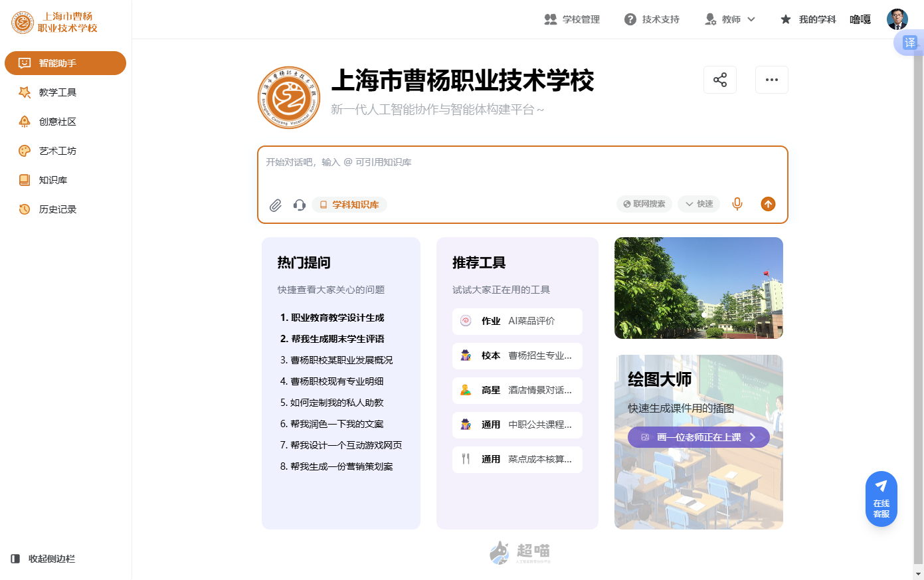The image size is (924, 580).
Task: Expand the 快速 mode dropdown
Action: [699, 204]
